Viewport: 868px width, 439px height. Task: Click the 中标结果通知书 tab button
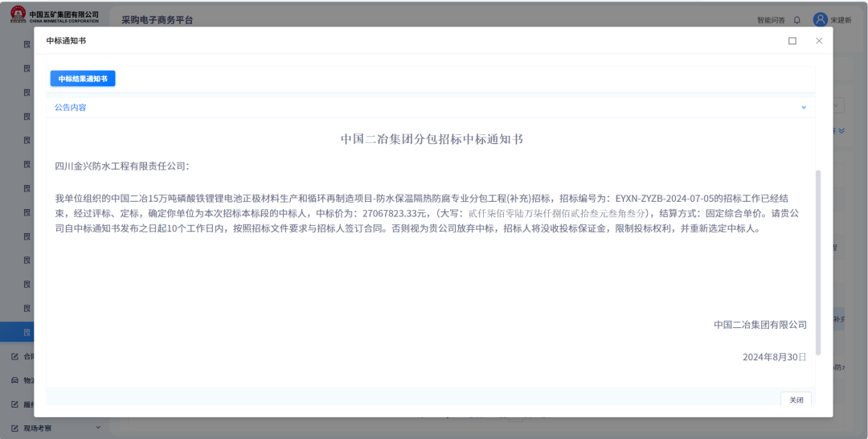(x=83, y=79)
